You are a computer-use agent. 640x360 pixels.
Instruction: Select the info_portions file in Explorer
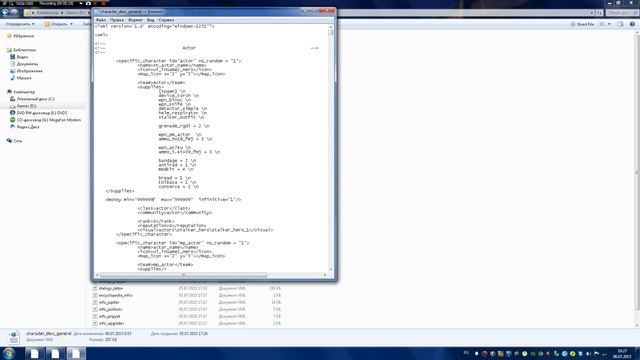click(110, 309)
